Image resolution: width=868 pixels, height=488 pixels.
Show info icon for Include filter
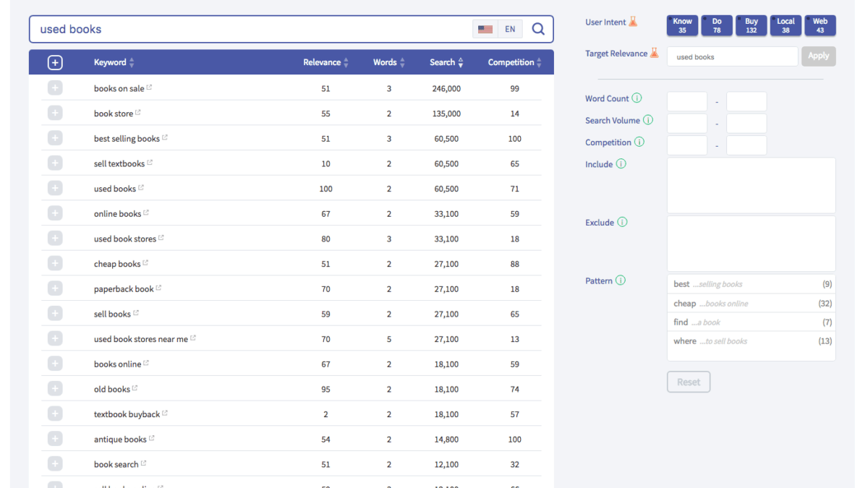[x=621, y=164]
